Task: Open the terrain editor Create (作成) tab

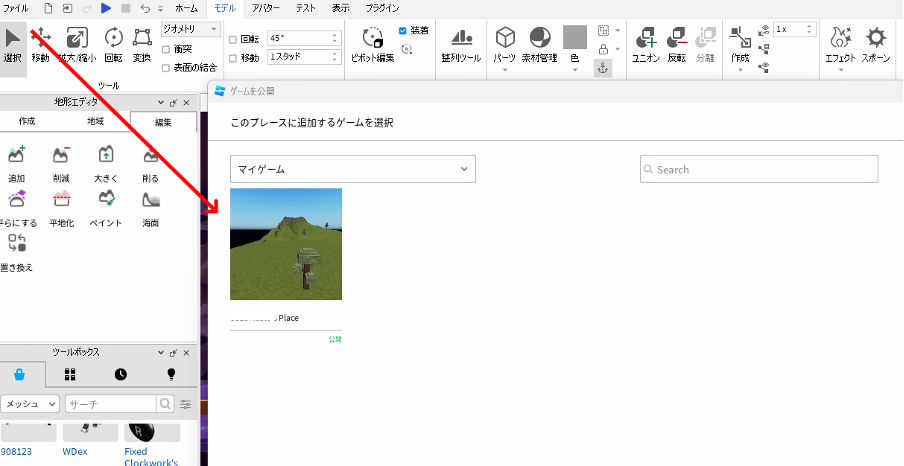Action: pos(27,121)
